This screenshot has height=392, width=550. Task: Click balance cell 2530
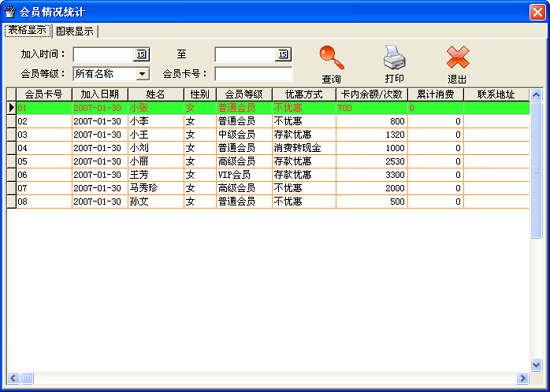click(x=371, y=161)
